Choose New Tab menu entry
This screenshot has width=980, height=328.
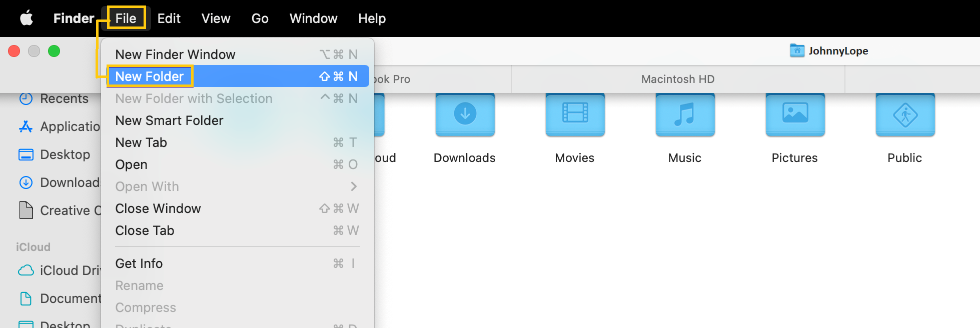point(238,142)
